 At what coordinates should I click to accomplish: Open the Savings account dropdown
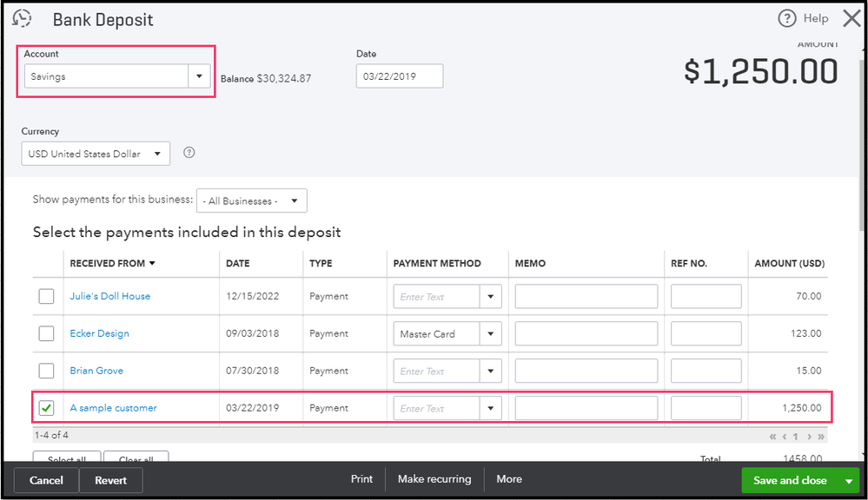pos(199,76)
